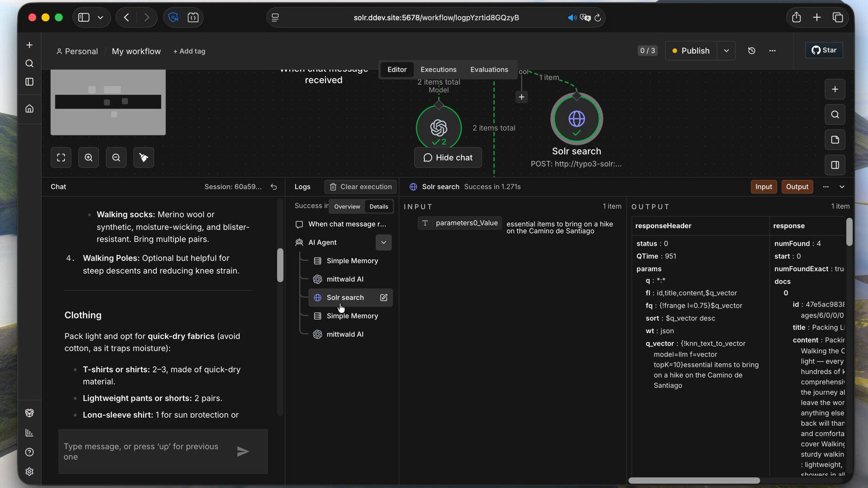Toggle Details log view
The image size is (868, 488).
coord(379,206)
